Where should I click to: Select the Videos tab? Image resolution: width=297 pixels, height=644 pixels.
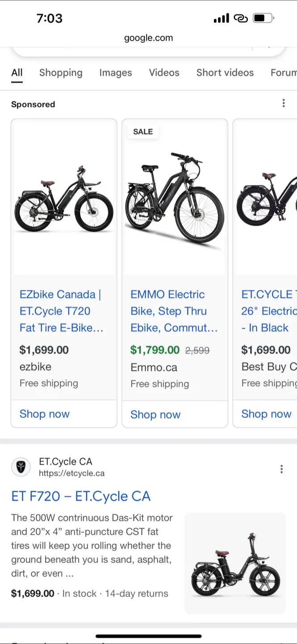click(164, 72)
